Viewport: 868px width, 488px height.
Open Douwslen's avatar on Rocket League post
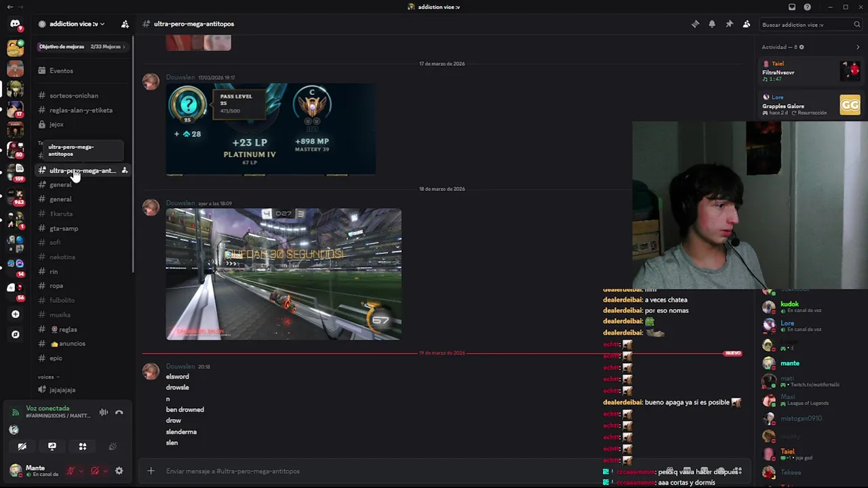151,207
